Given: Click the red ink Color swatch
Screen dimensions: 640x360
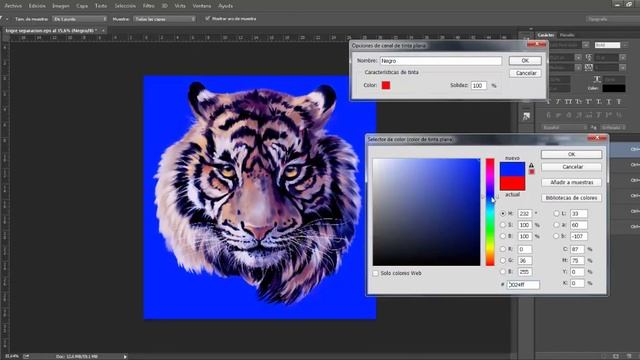Looking at the screenshot, I should click(386, 85).
